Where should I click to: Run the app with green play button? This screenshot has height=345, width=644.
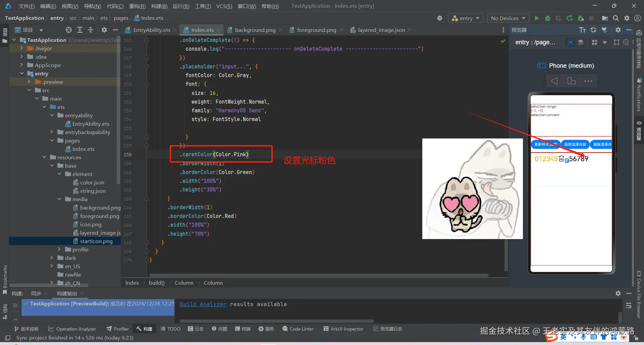click(x=537, y=18)
